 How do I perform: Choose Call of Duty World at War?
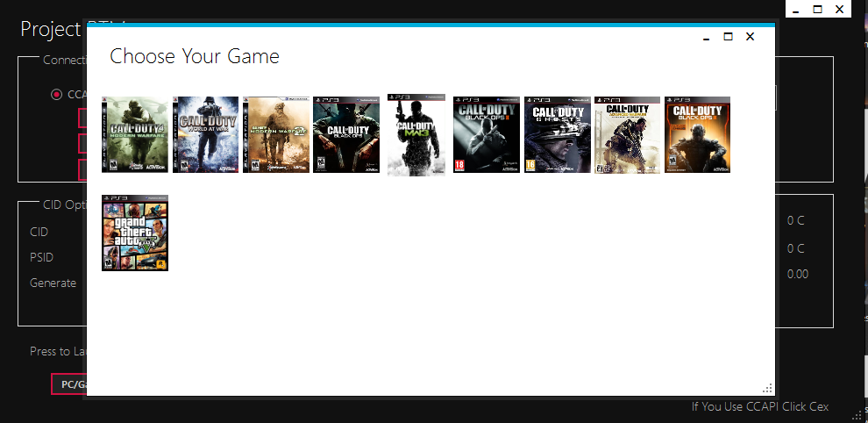[205, 135]
